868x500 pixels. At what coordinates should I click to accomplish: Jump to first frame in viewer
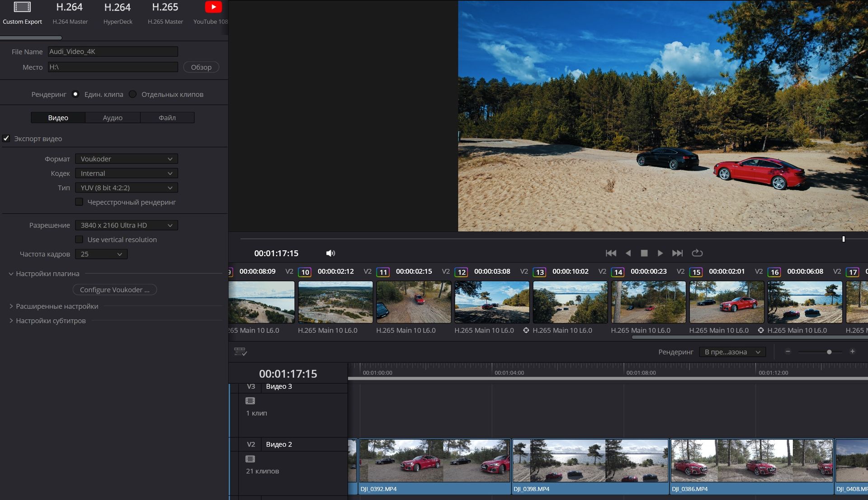611,253
